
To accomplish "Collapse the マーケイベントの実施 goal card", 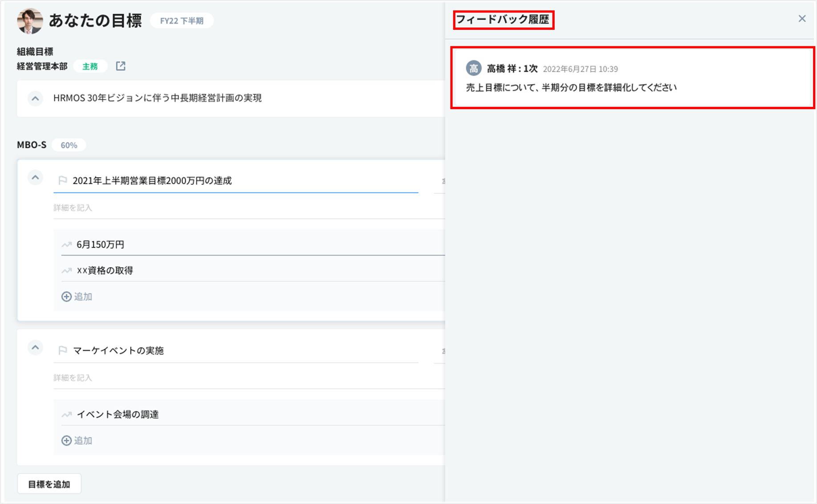I will tap(35, 348).
